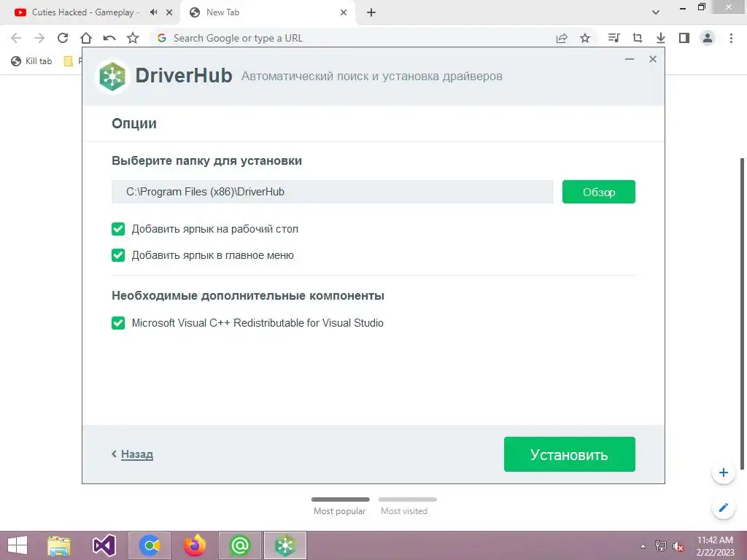The width and height of the screenshot is (747, 560).
Task: Click the browser home icon
Action: point(86,38)
